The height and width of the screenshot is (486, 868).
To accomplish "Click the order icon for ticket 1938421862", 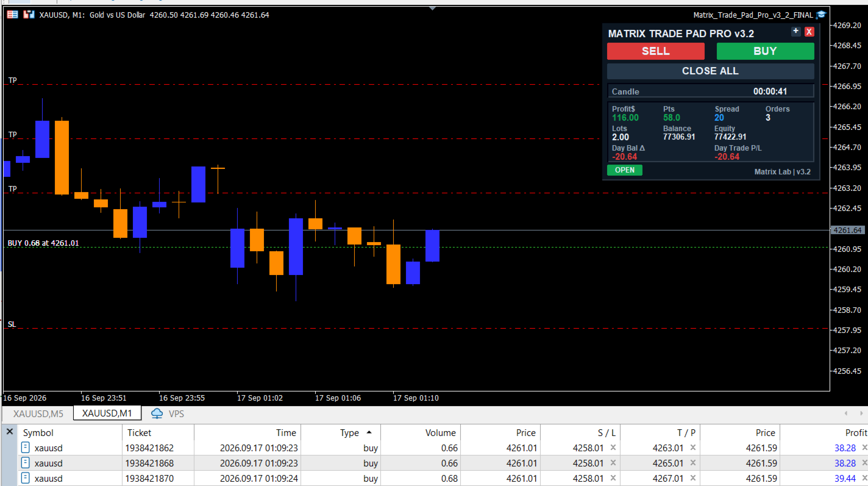I will [26, 448].
